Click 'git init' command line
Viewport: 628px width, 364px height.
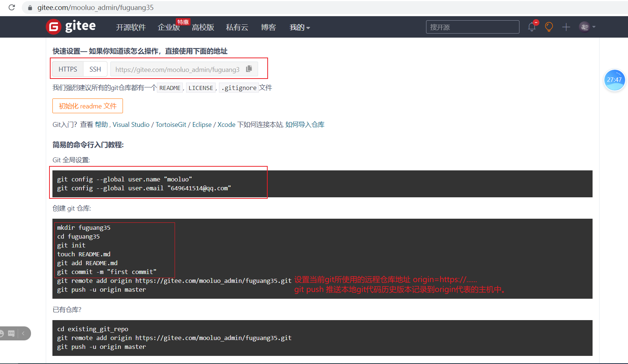pos(71,245)
